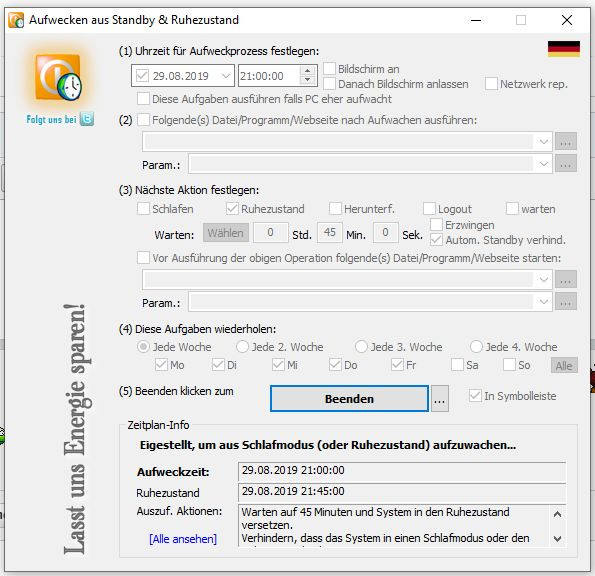Screen dimensions: 595x576
Task: Click the title bar app icon
Action: tap(16, 20)
